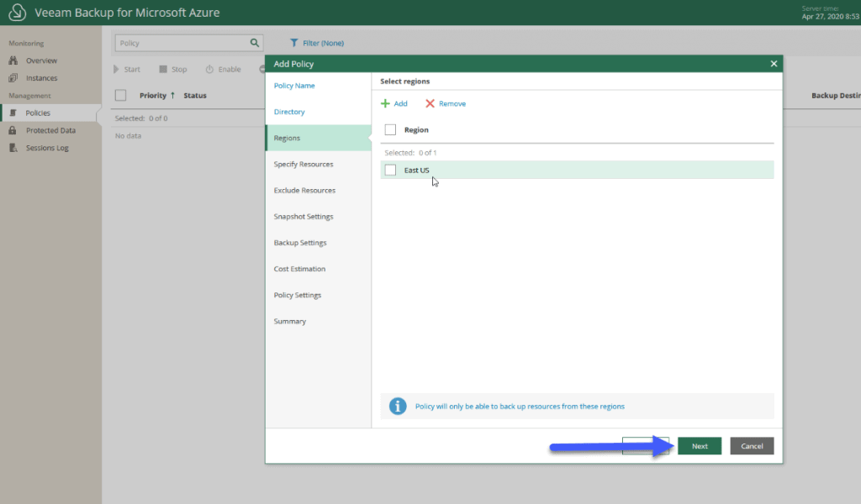Viewport: 861px width, 504px height.
Task: Click Add region label
Action: 401,103
